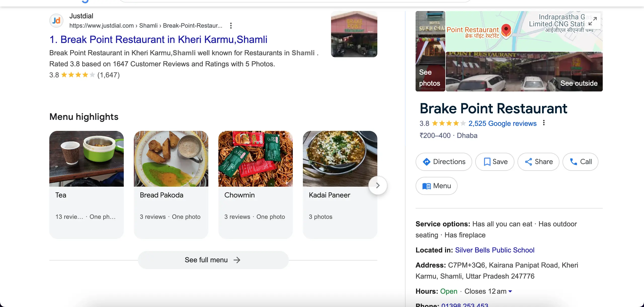This screenshot has width=644, height=307.
Task: Click the Directions button
Action: point(444,162)
